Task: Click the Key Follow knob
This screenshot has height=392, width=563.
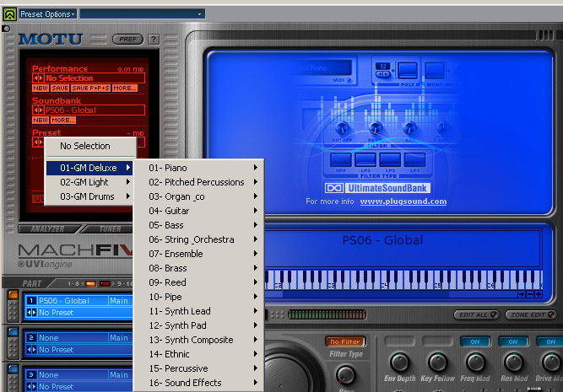Action: 438,362
